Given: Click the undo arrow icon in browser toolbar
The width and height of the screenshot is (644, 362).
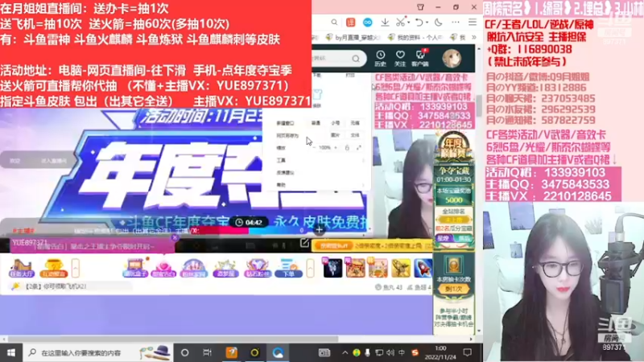Looking at the screenshot, I should point(419,23).
